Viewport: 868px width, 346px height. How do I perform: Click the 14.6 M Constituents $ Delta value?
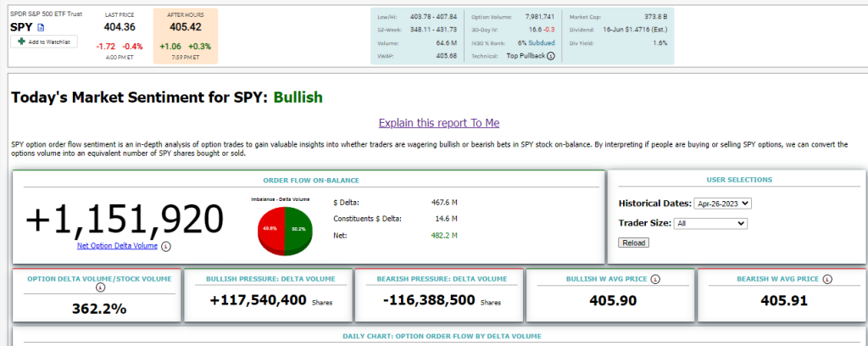447,219
